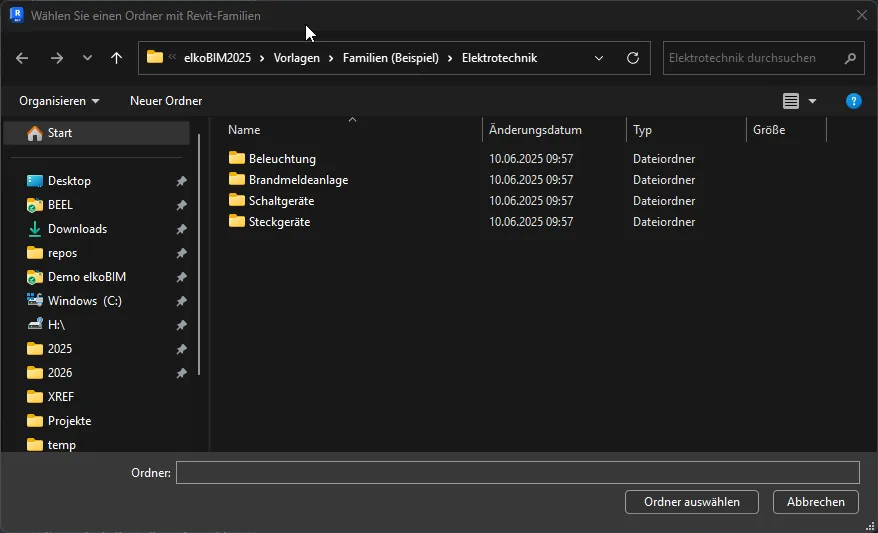Open the H:\ network drive
This screenshot has height=533, width=878.
(x=56, y=325)
